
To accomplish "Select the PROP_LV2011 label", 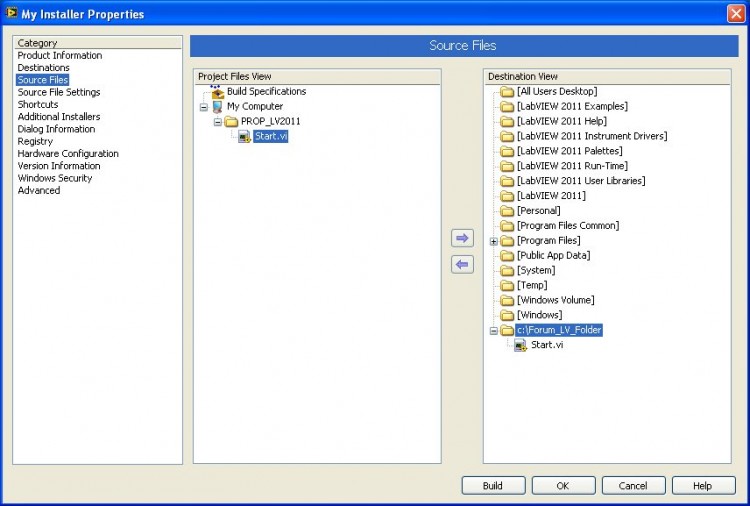I will click(x=271, y=121).
